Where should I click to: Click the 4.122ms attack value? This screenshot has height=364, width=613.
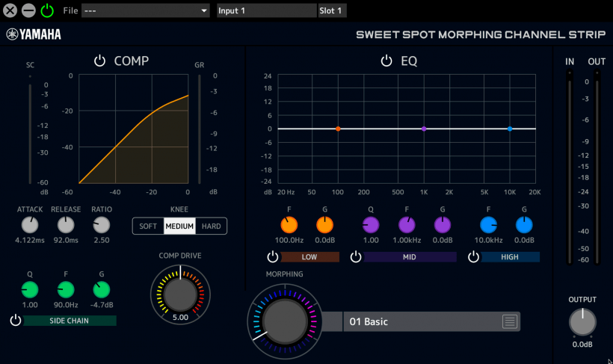point(30,240)
